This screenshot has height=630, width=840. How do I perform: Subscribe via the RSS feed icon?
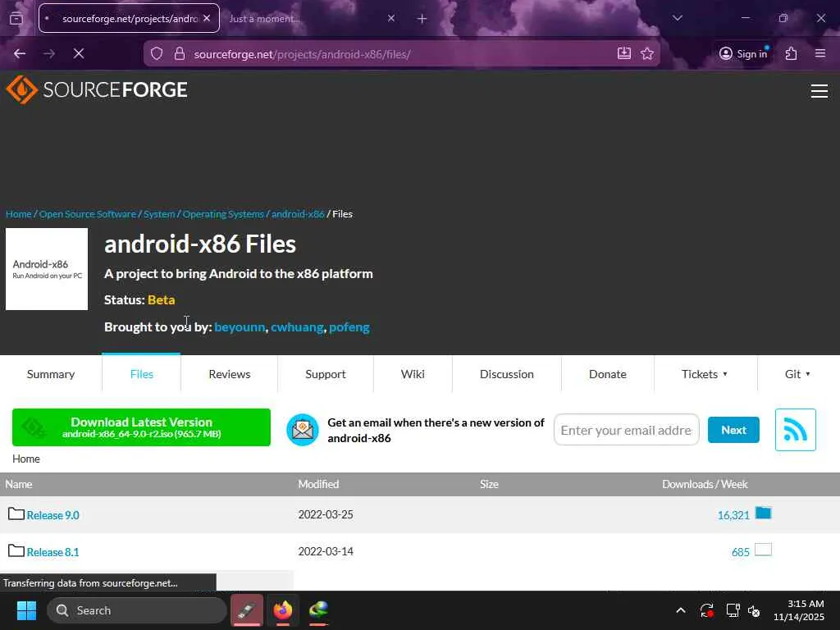coord(796,430)
